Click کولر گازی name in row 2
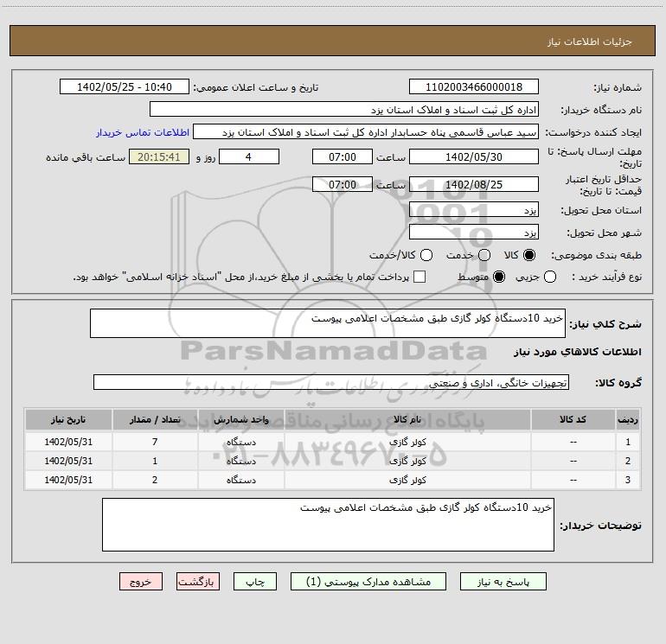 tap(407, 461)
